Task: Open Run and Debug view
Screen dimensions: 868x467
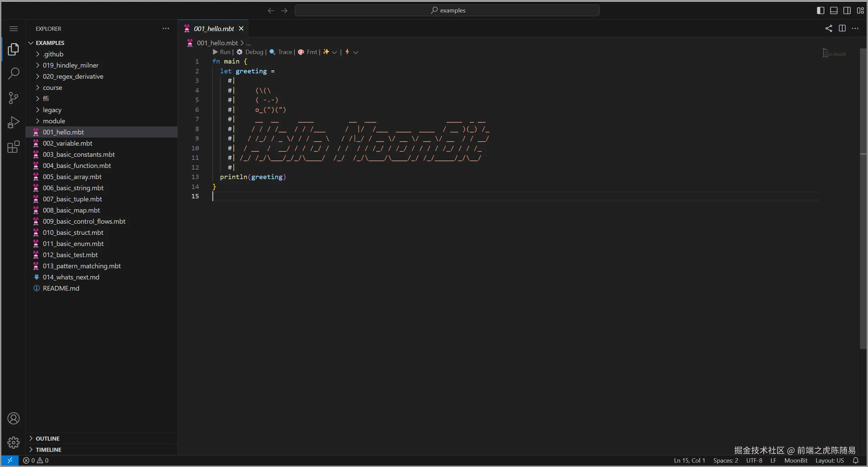Action: (x=14, y=122)
